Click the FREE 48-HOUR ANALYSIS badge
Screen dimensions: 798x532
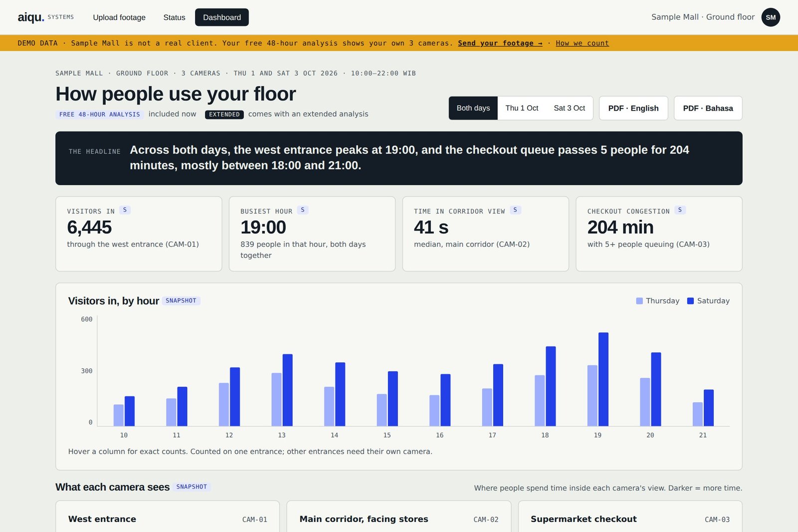click(x=100, y=114)
